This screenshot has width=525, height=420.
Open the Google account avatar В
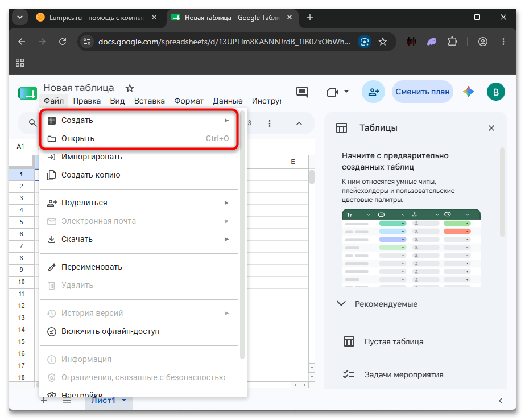(x=496, y=92)
